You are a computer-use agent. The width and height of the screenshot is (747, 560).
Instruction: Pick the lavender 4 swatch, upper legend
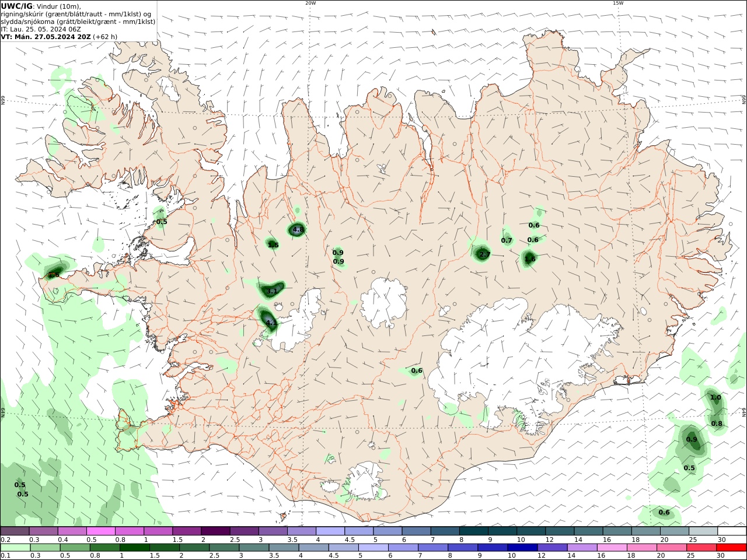tap(330, 531)
